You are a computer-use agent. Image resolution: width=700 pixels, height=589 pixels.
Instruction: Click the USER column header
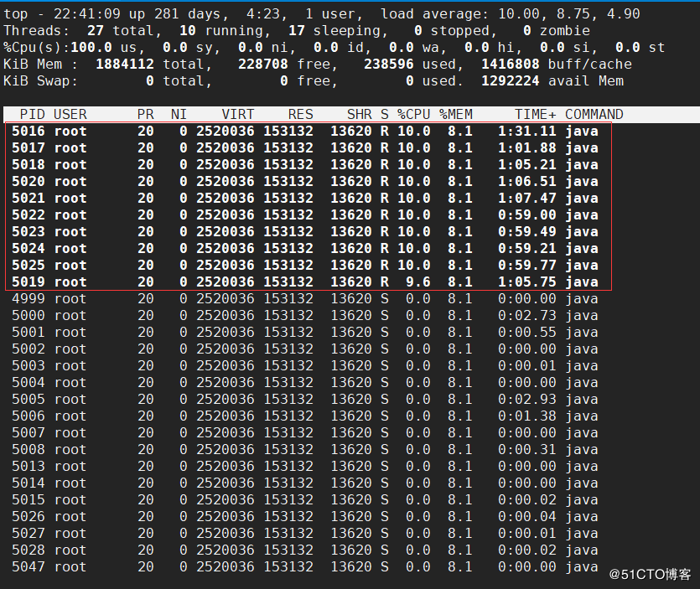(x=70, y=114)
